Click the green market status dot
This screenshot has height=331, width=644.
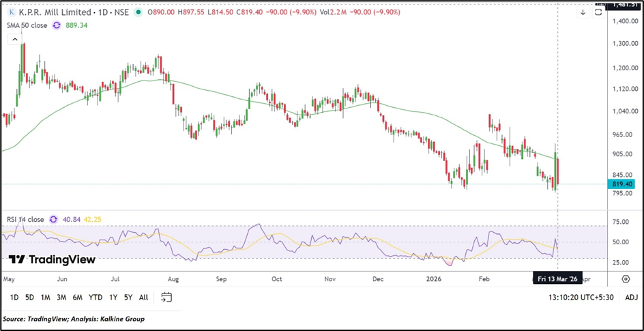(139, 12)
